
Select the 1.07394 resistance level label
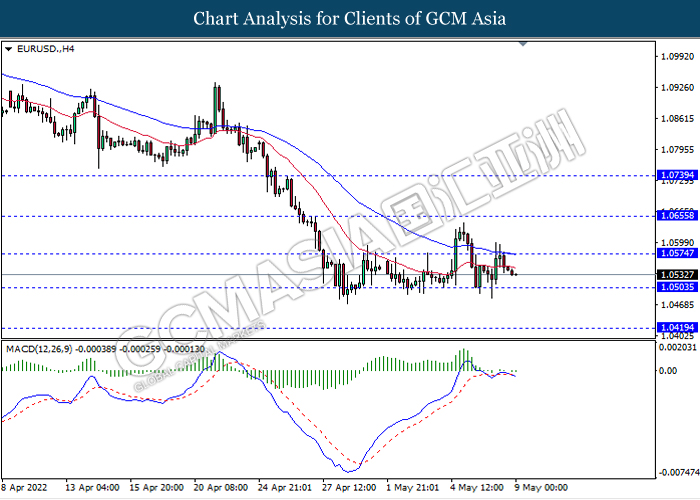point(677,175)
